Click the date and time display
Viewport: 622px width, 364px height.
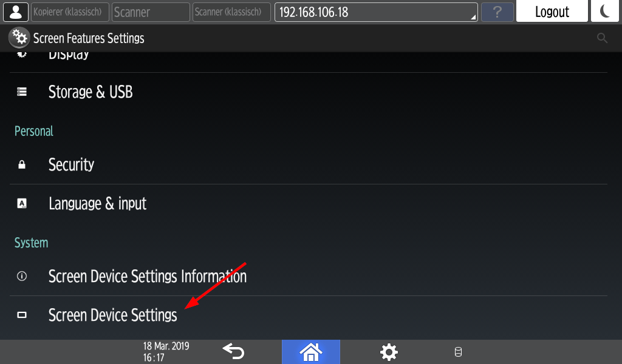166,352
